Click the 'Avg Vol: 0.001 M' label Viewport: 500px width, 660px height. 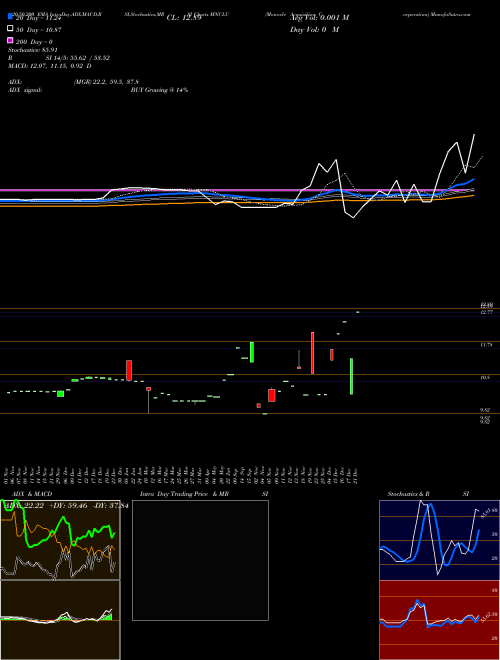point(319,18)
